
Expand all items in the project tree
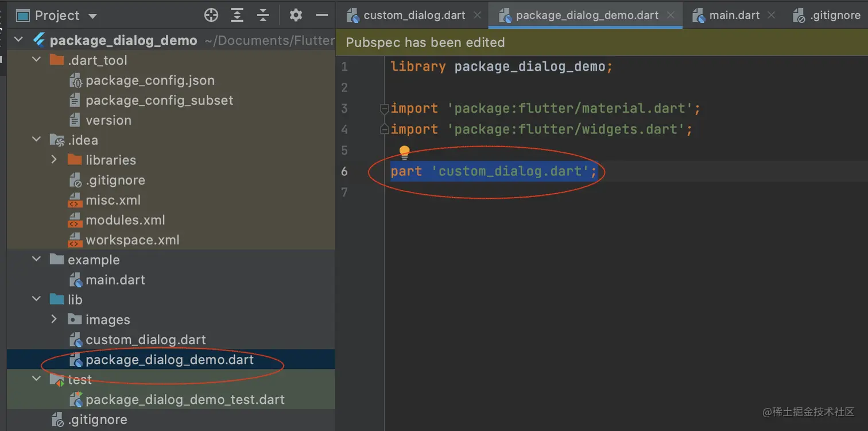[x=237, y=16]
